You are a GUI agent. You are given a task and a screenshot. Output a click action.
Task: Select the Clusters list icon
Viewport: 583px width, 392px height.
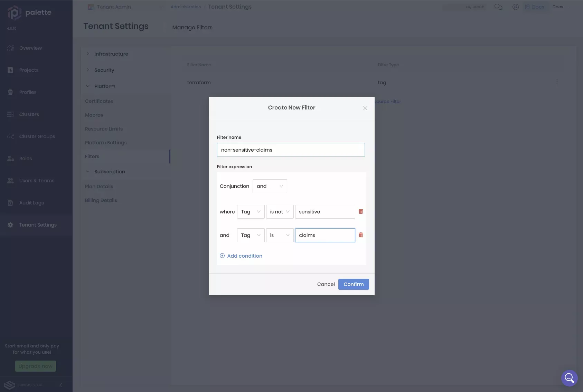[10, 114]
